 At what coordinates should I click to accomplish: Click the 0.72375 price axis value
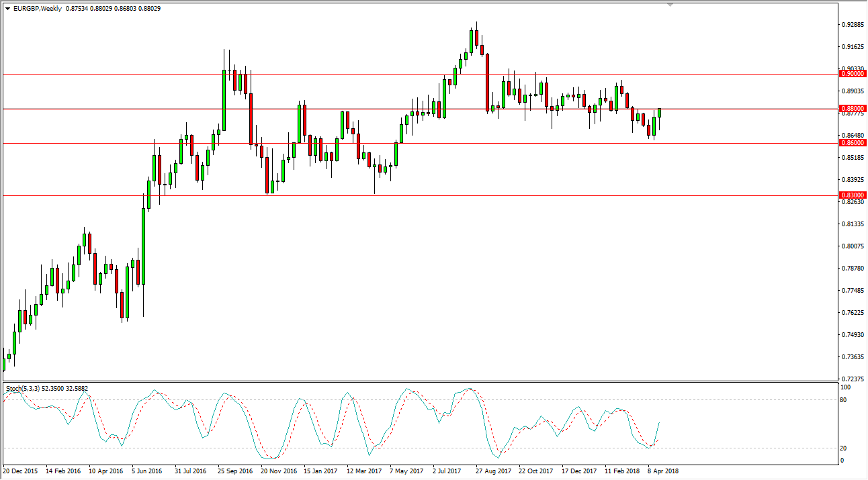852,379
